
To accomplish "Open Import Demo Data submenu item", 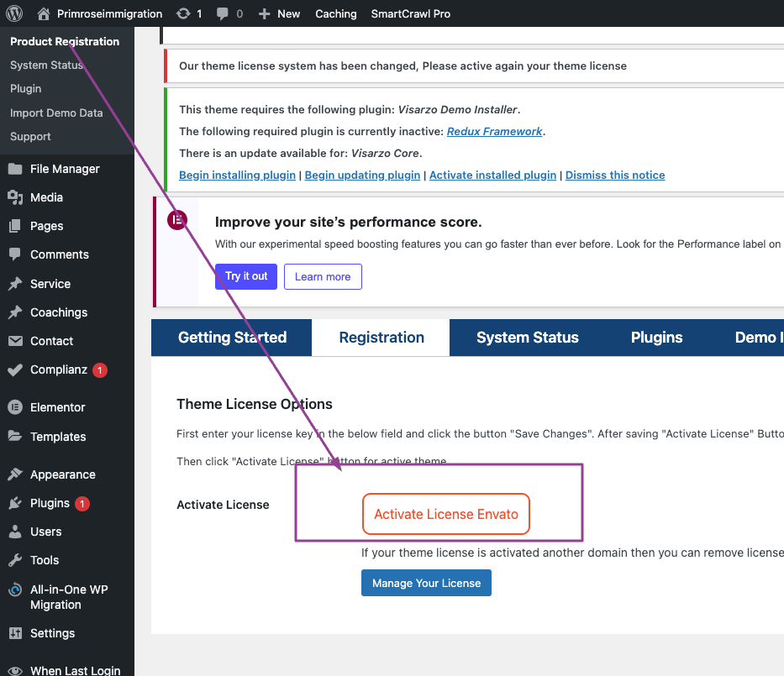I will point(56,113).
